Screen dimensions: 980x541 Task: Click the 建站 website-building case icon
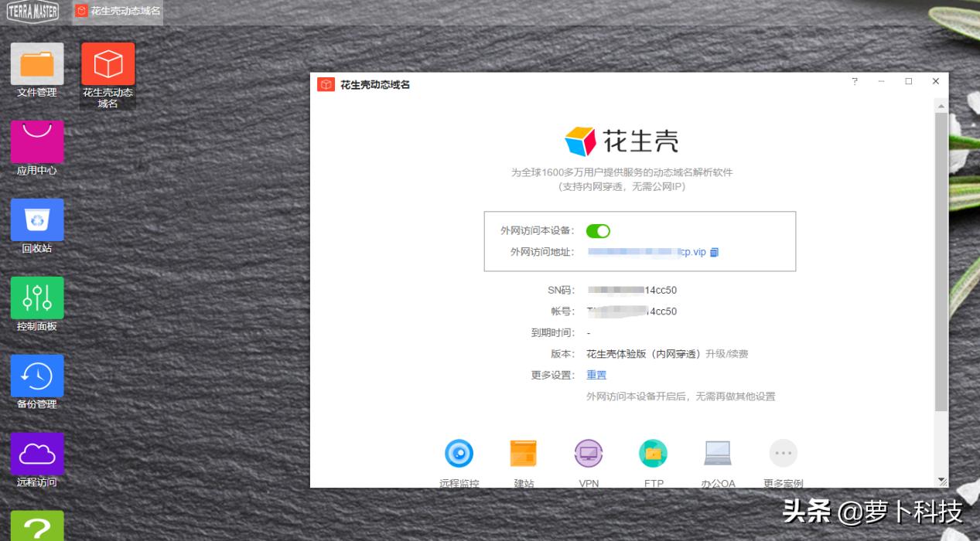point(524,454)
